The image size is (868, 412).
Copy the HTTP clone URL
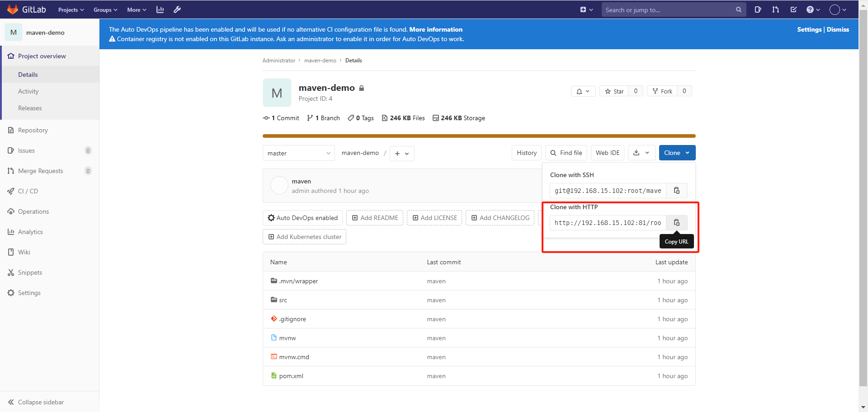[x=677, y=223]
